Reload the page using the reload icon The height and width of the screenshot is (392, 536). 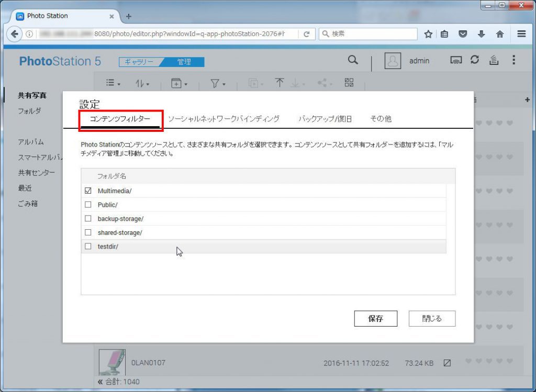307,34
